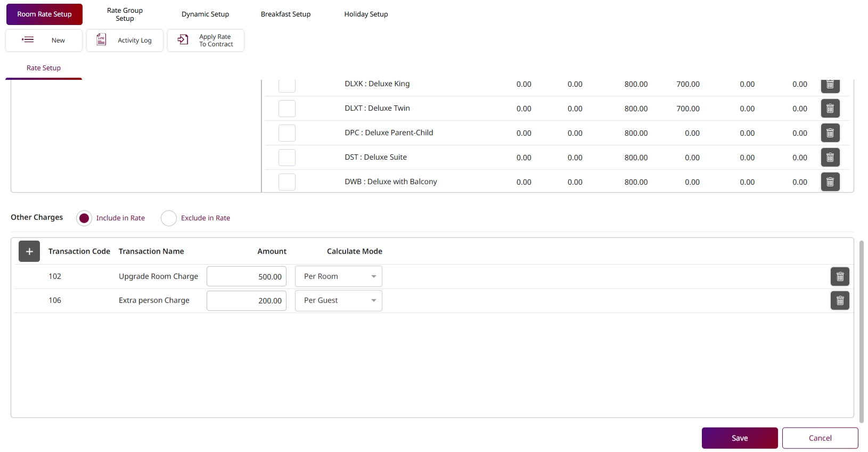Remove the Extra person Charge transaction
The image size is (868, 452).
click(x=840, y=301)
